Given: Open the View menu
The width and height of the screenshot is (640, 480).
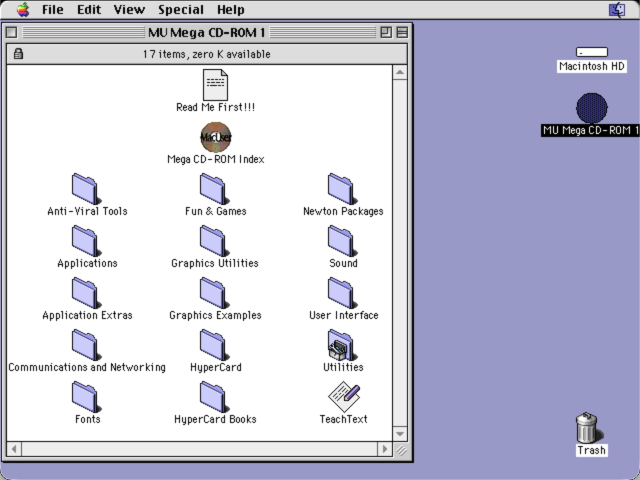Looking at the screenshot, I should click(129, 9).
